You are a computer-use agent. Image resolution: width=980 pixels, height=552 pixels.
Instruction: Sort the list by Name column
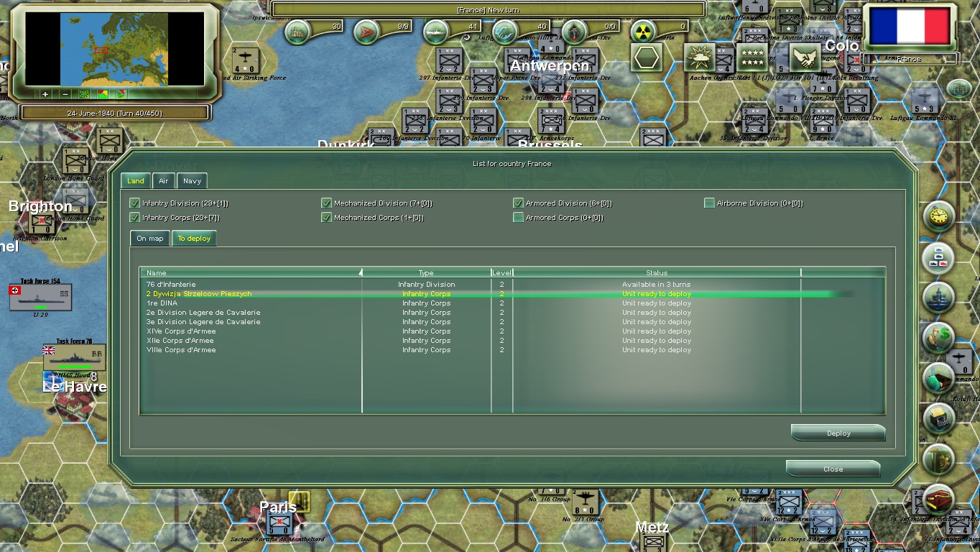[251, 272]
